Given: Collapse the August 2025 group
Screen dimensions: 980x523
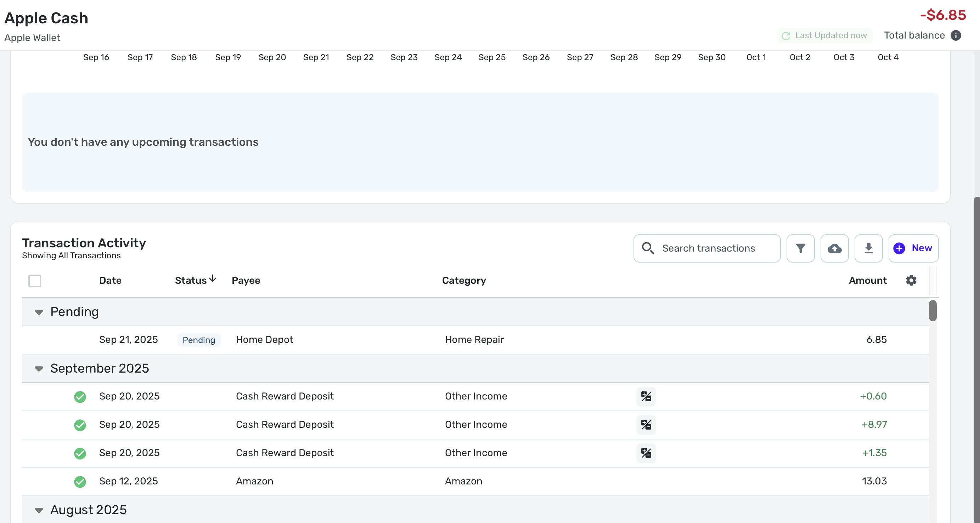Looking at the screenshot, I should [x=39, y=510].
